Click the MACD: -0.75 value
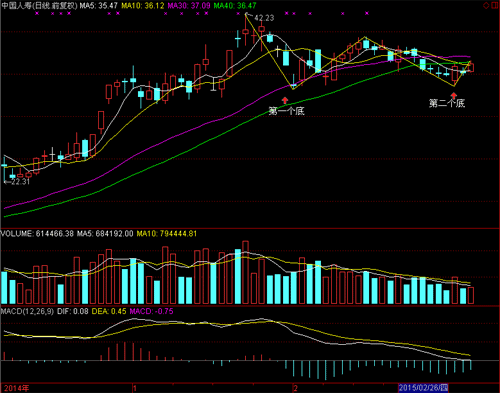This screenshot has height=393, width=500. point(151,311)
